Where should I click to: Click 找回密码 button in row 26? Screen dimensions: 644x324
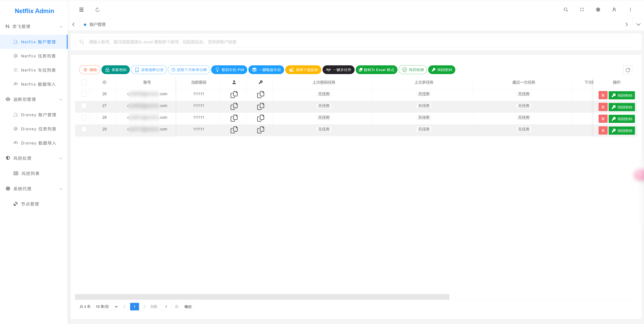point(622,95)
